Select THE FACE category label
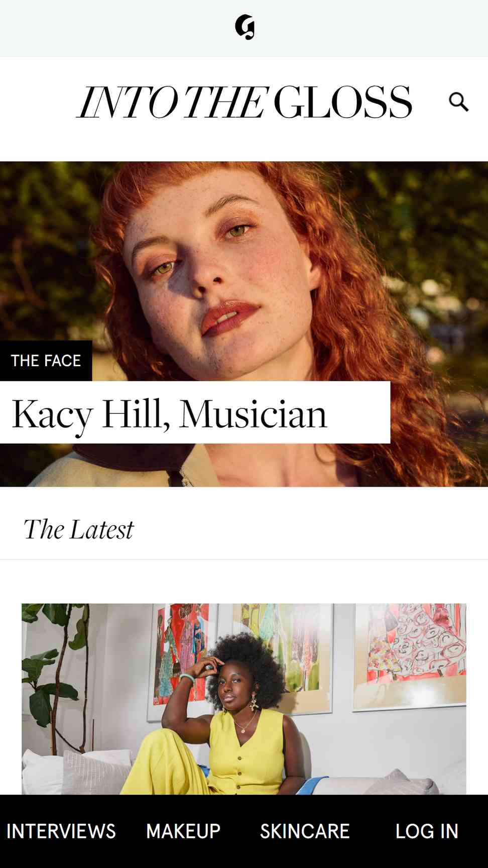 [46, 361]
